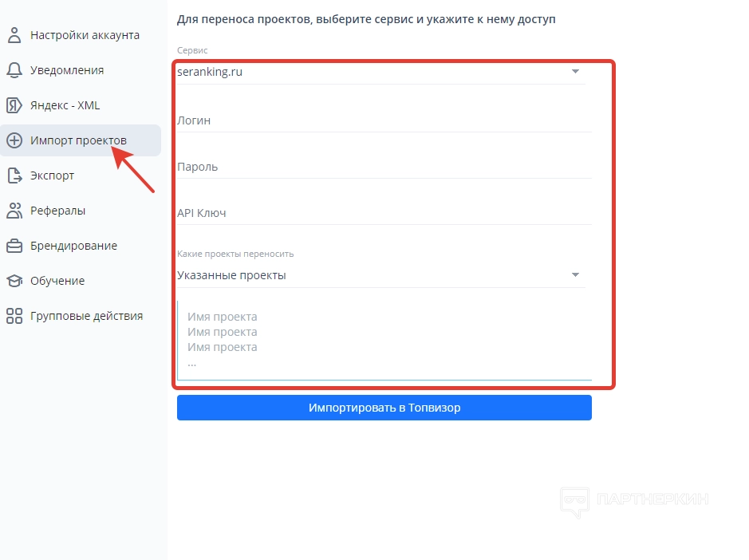
Task: Click into the 'Пароль' field
Action: (x=384, y=167)
